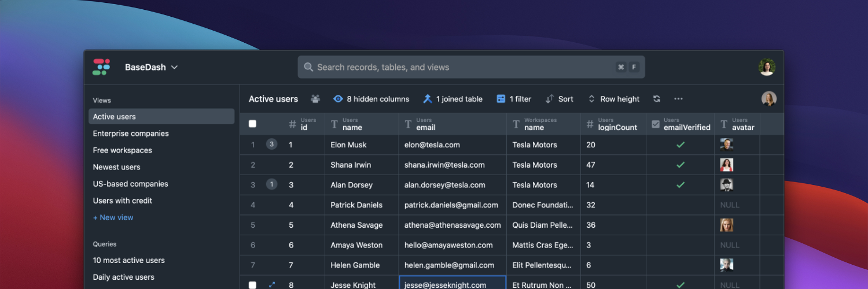Click the BaseDash logo icon

point(101,67)
